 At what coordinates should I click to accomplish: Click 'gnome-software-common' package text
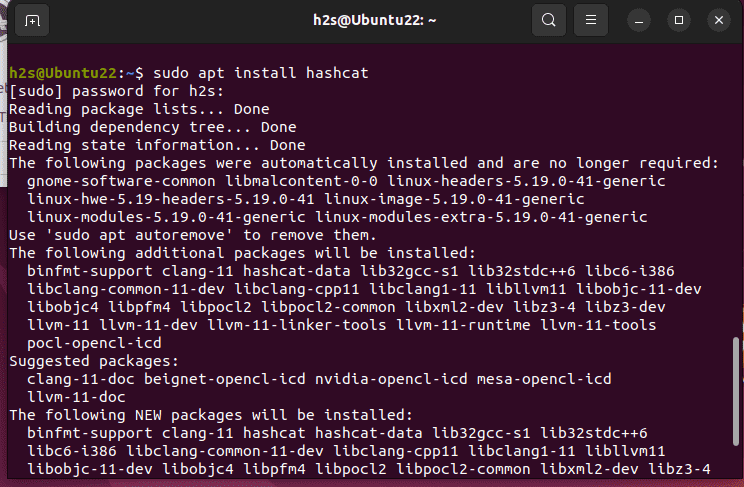(x=121, y=181)
